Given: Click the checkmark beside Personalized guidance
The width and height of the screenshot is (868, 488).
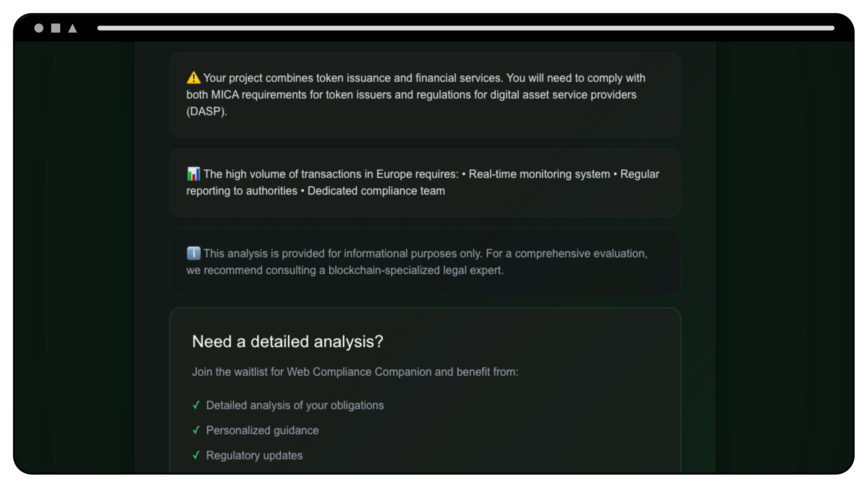Looking at the screenshot, I should 196,430.
